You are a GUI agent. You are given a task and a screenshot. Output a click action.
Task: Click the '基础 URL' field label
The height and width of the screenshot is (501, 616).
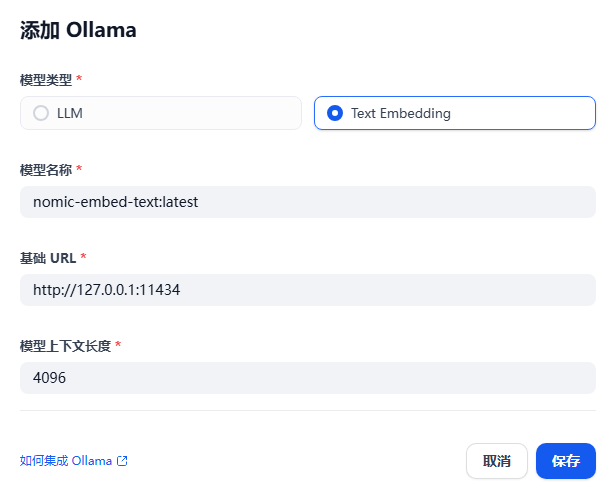coord(47,257)
